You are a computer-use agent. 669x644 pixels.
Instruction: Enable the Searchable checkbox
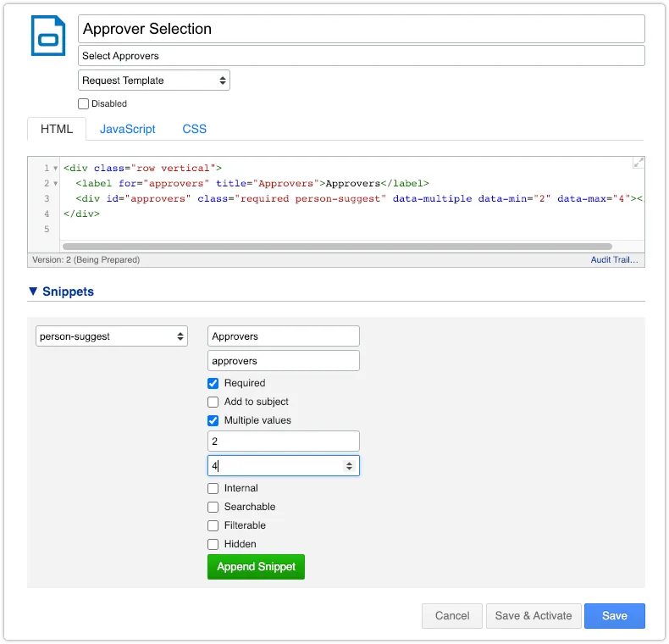click(213, 508)
